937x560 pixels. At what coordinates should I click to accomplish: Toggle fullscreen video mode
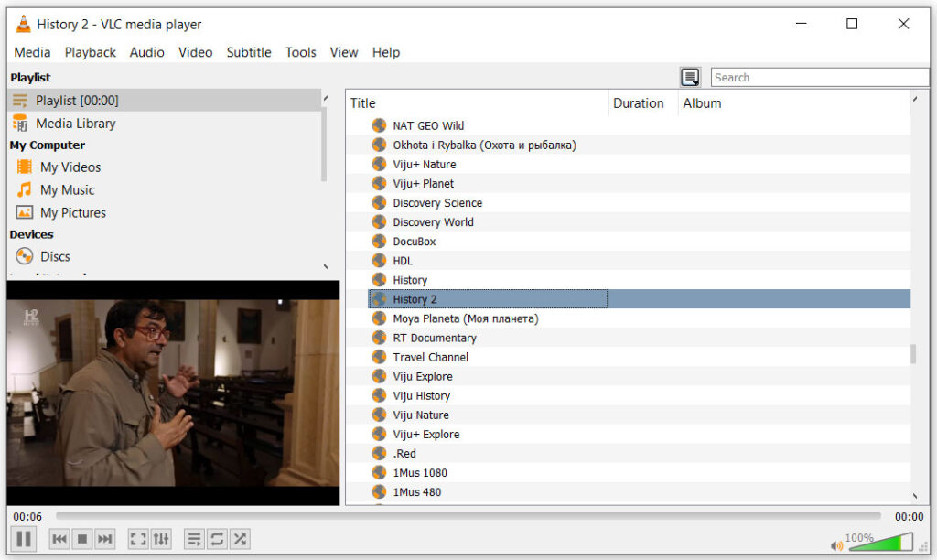click(138, 539)
